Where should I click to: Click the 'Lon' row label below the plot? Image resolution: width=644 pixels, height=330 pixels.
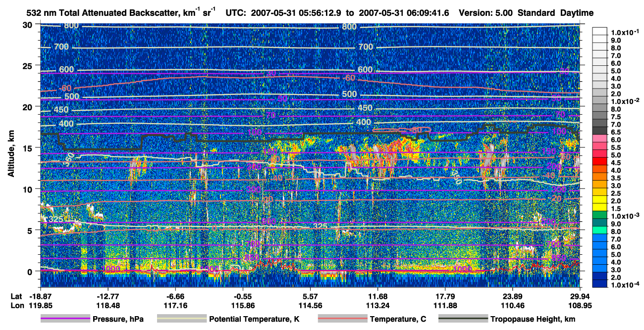(x=17, y=306)
